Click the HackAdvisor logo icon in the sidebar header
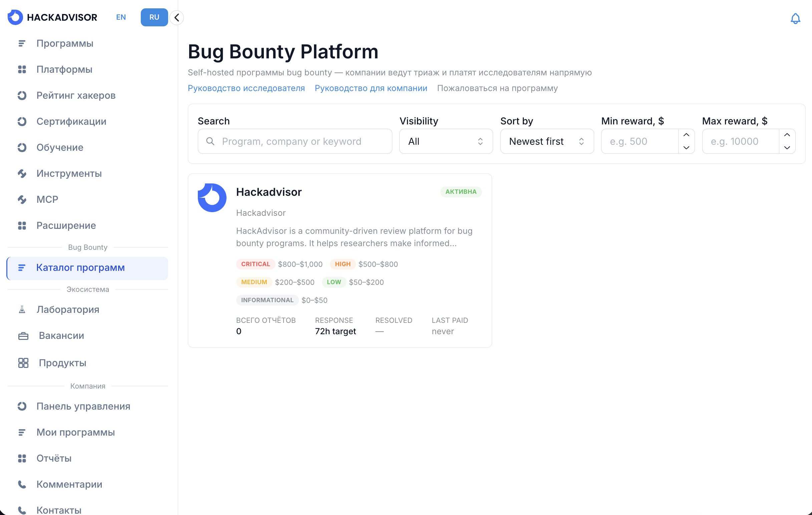 pos(15,17)
